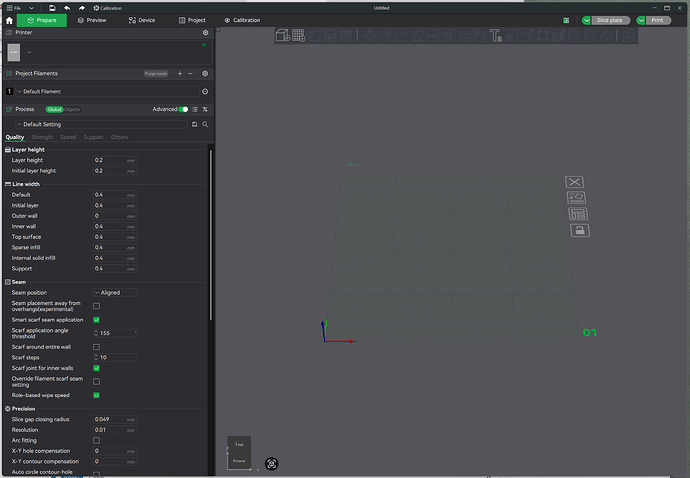Open the Print button dropdown arrow

(641, 20)
